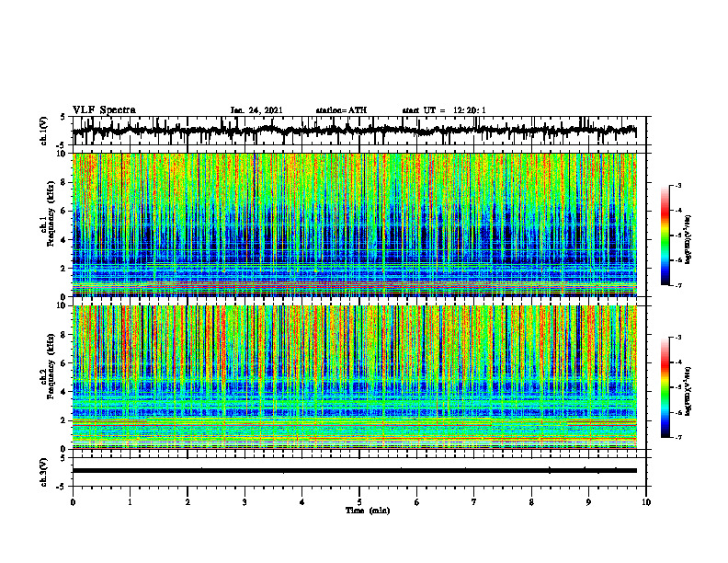Click the "3" minute tick label
728x563 pixels.
245,502
